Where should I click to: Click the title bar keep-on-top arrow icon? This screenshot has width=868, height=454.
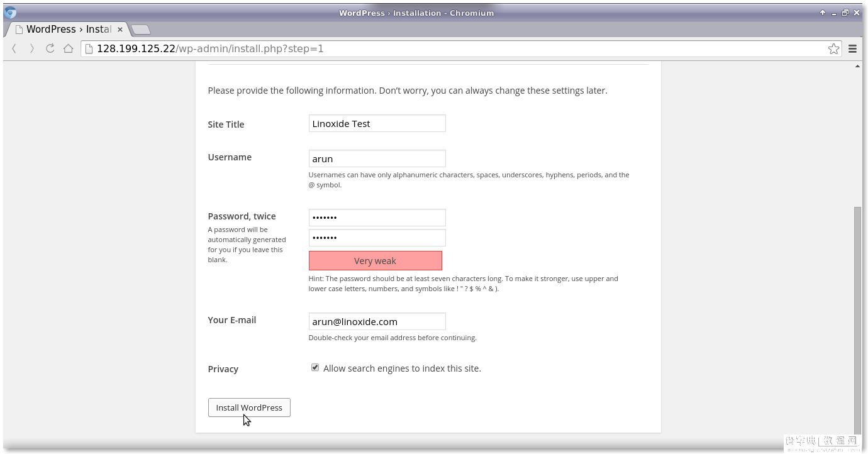823,13
